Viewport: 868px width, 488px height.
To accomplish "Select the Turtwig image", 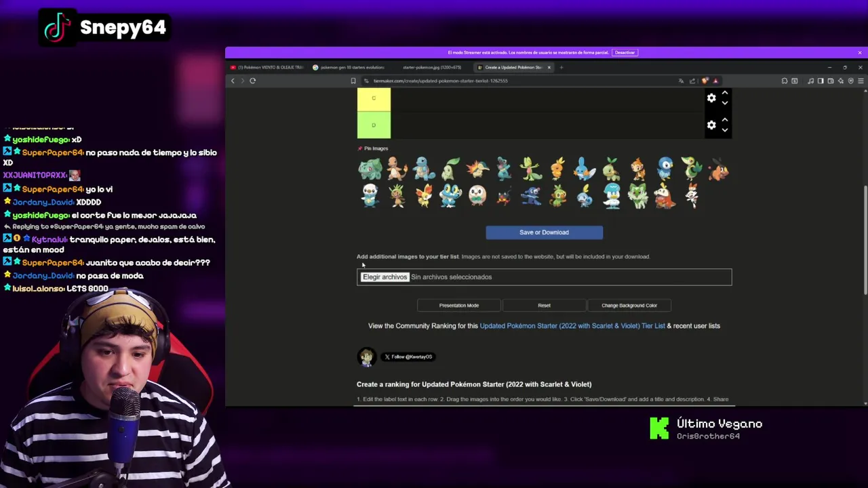I will pyautogui.click(x=612, y=169).
